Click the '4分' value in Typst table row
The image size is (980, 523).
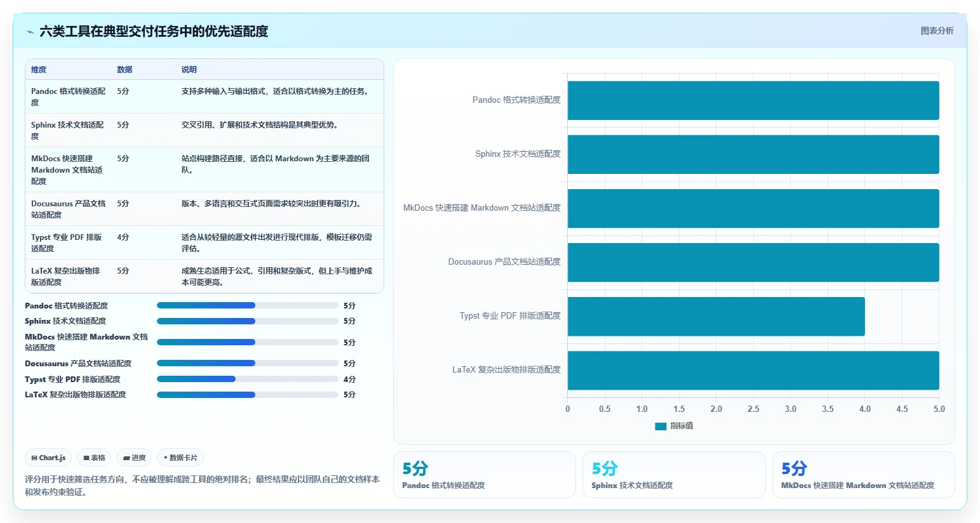click(x=123, y=237)
